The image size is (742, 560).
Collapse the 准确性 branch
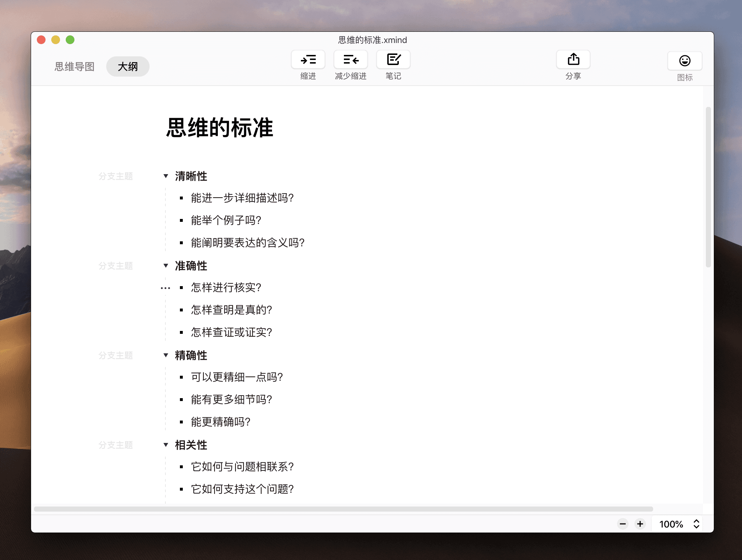point(166,265)
